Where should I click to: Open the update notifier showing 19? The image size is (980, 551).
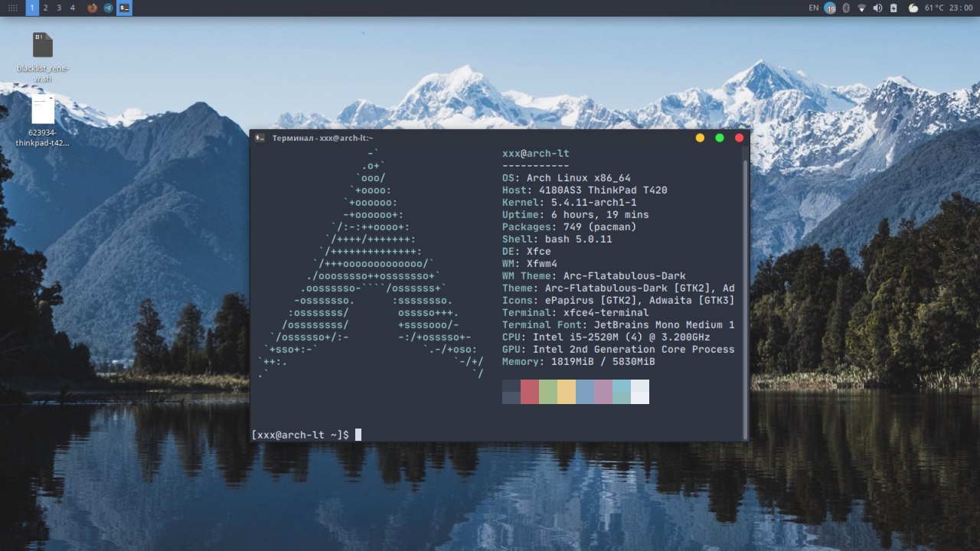830,8
